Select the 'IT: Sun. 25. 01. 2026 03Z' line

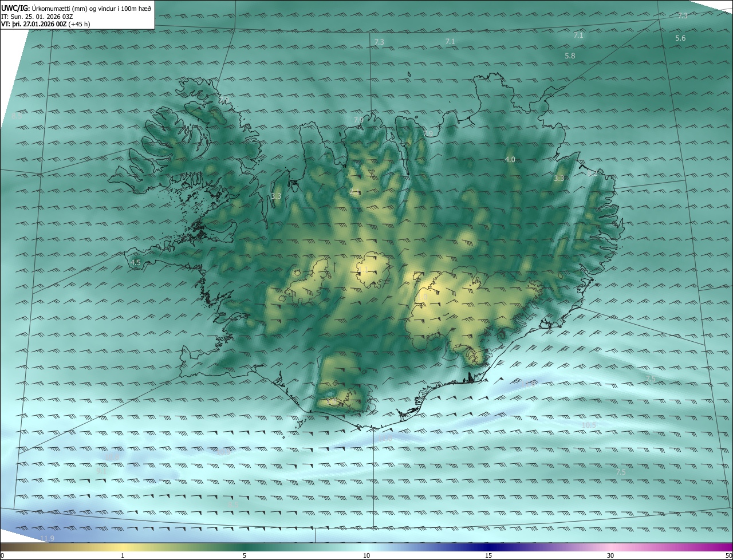point(37,17)
